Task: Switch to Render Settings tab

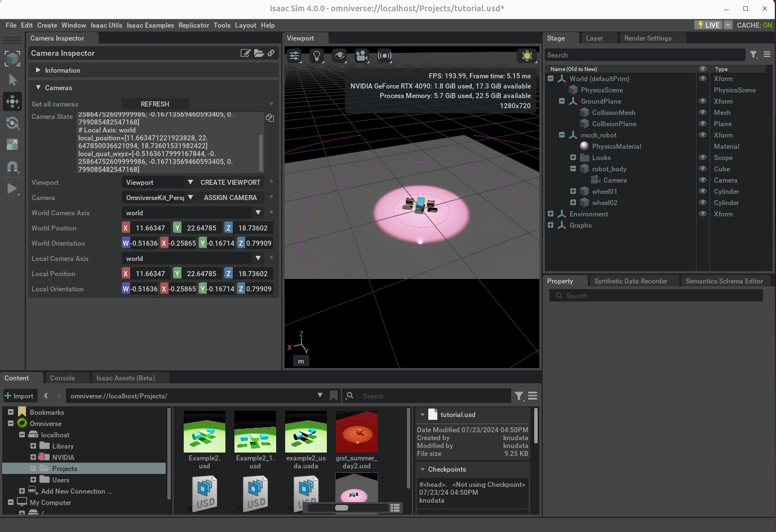Action: click(648, 38)
